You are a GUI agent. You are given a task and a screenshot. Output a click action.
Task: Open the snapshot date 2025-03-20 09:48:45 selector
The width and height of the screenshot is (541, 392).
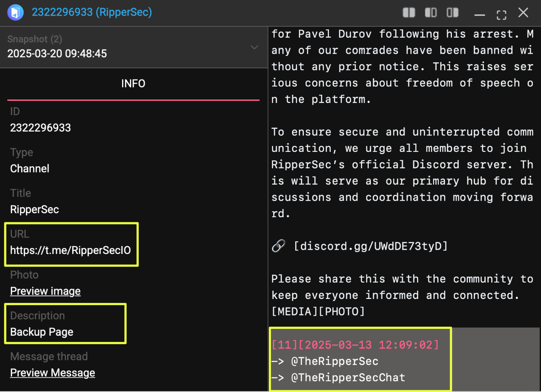pos(57,54)
